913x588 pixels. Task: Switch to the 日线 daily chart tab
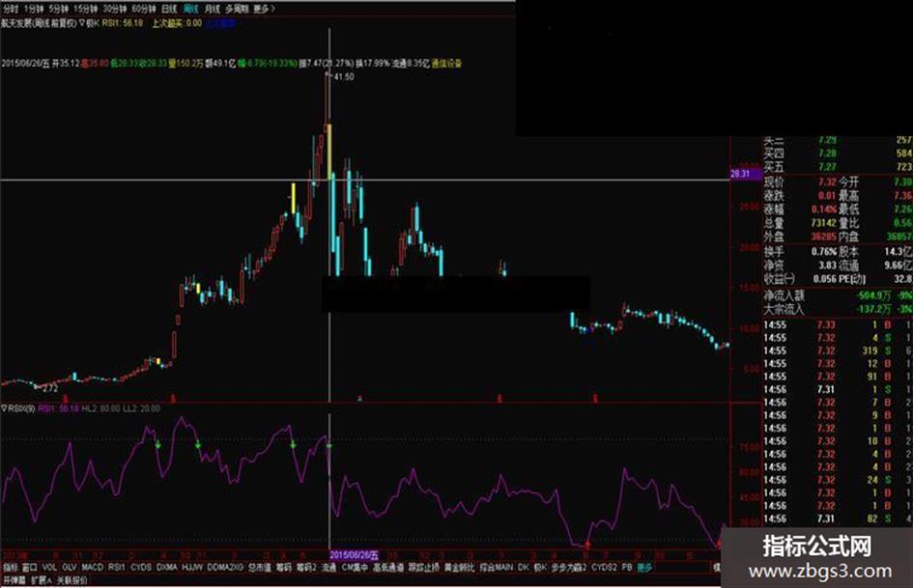pyautogui.click(x=169, y=9)
